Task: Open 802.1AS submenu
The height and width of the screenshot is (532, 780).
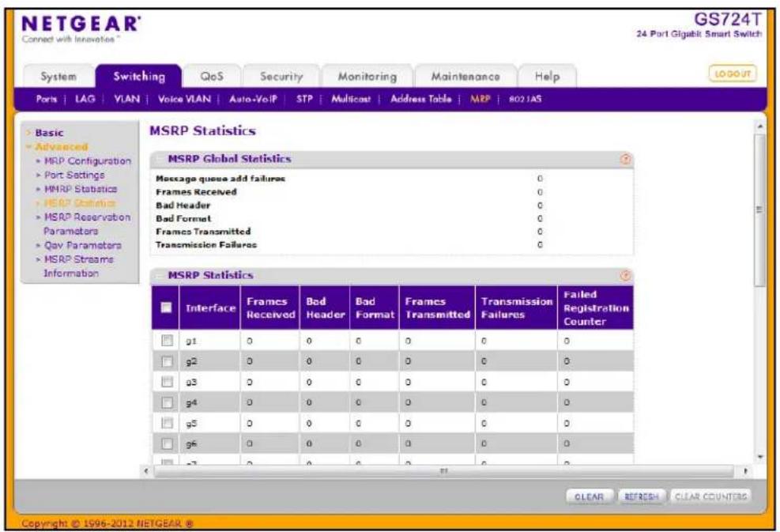Action: (x=525, y=99)
